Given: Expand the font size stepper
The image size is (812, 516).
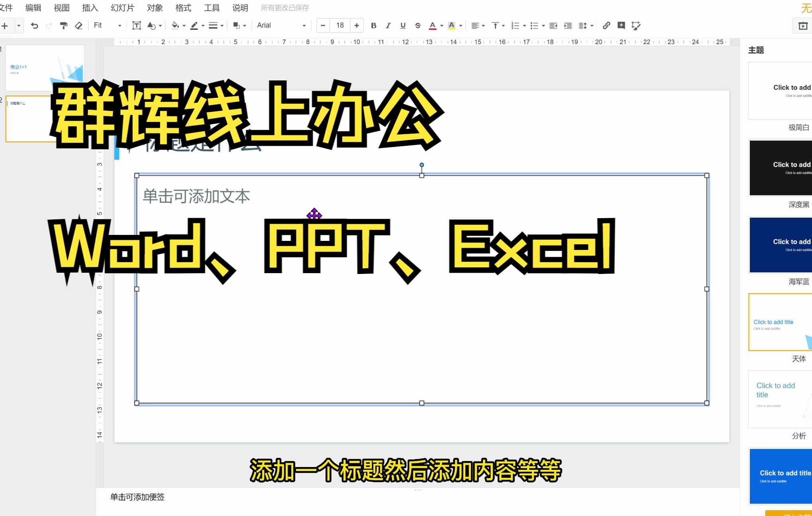Looking at the screenshot, I should click(357, 25).
